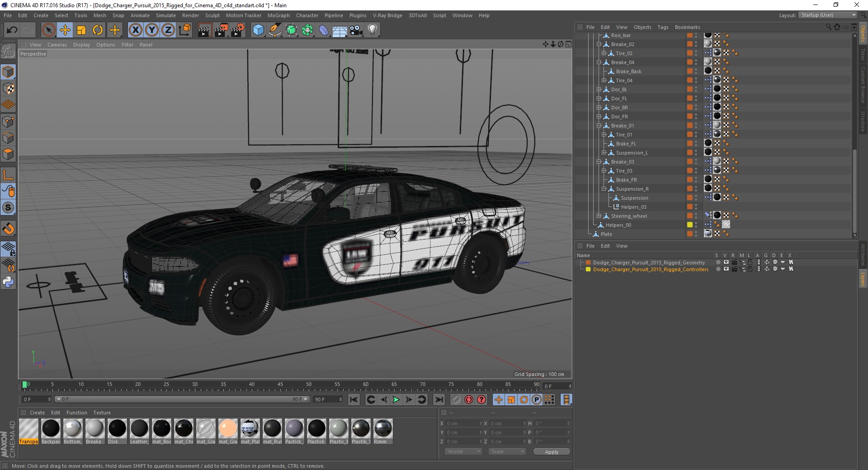The height and width of the screenshot is (470, 868).
Task: Expand the Dor_BL object tree
Action: click(599, 89)
